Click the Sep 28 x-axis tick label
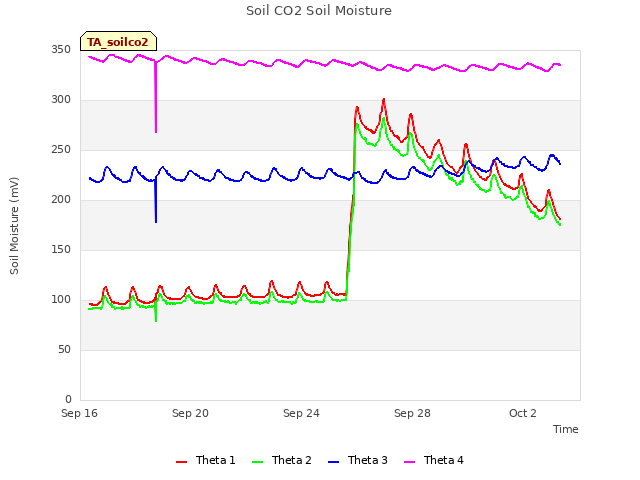The height and width of the screenshot is (480, 640). tap(412, 413)
